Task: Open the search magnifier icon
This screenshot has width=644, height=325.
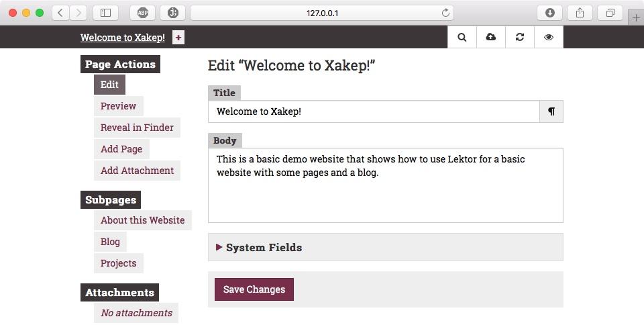Action: (x=462, y=37)
